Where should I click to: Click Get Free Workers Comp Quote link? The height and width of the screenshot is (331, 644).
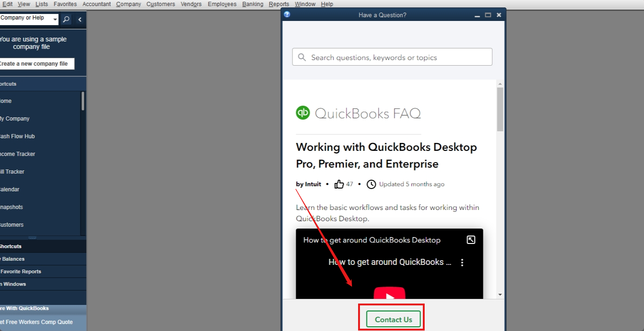36,322
